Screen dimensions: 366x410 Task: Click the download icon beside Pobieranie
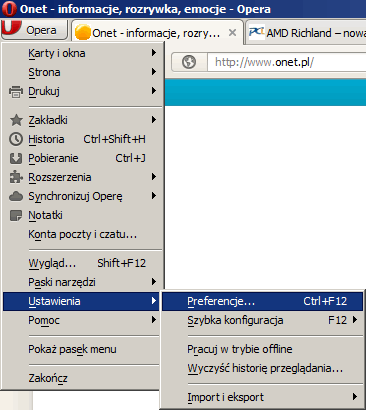(16, 158)
